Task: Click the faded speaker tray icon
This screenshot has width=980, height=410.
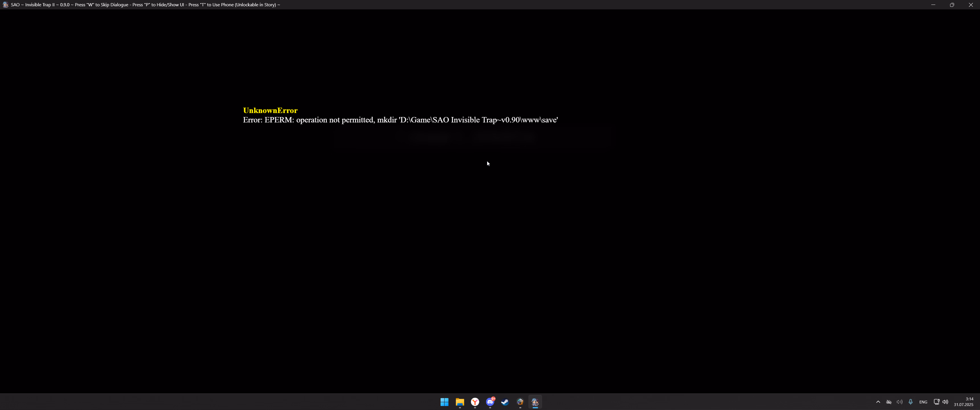Action: tap(899, 402)
